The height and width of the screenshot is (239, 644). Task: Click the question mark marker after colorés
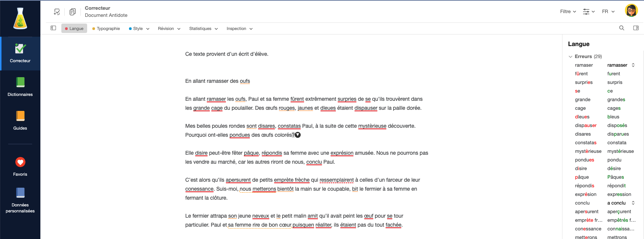(x=297, y=135)
